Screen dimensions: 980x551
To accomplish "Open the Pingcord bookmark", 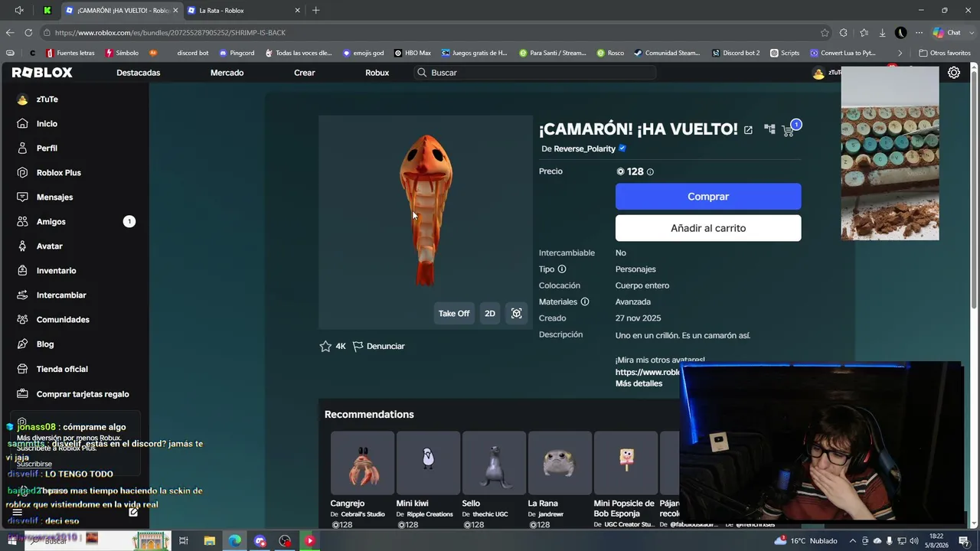I will pos(237,53).
